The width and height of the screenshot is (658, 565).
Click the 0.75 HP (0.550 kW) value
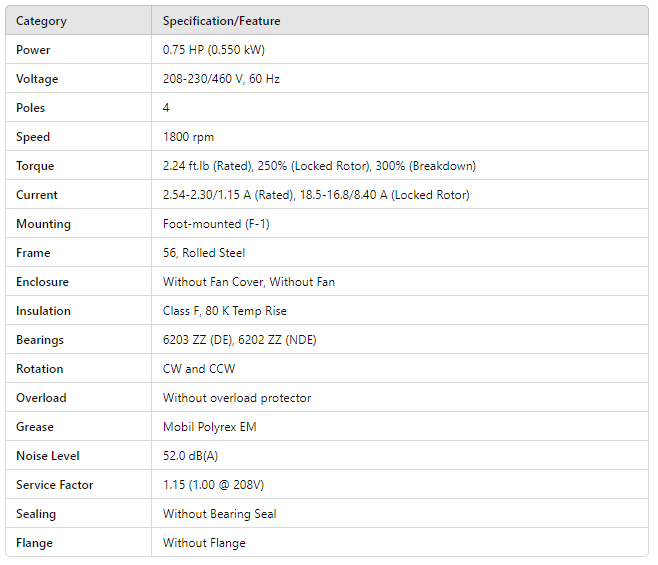pos(213,50)
